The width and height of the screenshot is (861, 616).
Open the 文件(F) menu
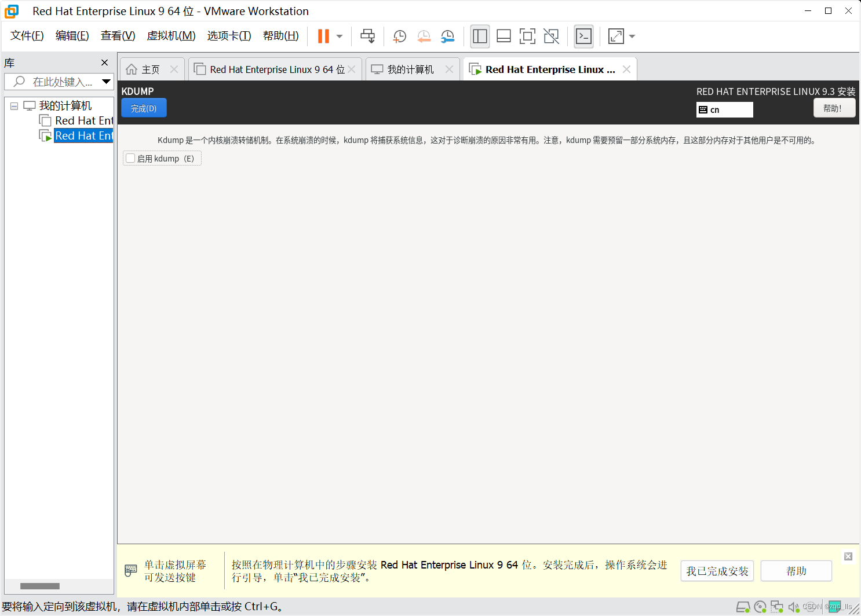click(27, 36)
